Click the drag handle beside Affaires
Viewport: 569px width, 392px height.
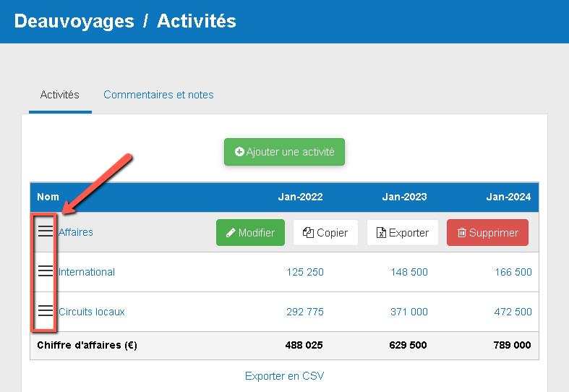point(46,231)
